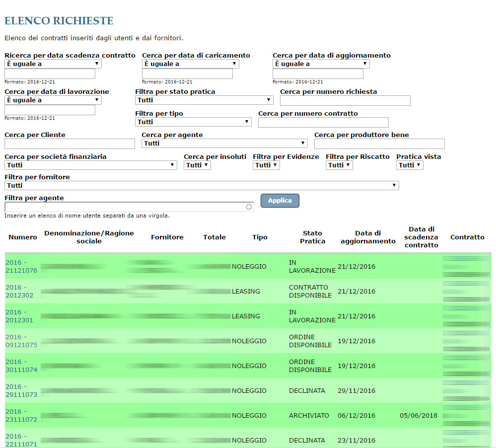This screenshot has height=448, width=496.
Task: Expand 'Cerca per società finanziaria' dropdown
Action: point(90,165)
